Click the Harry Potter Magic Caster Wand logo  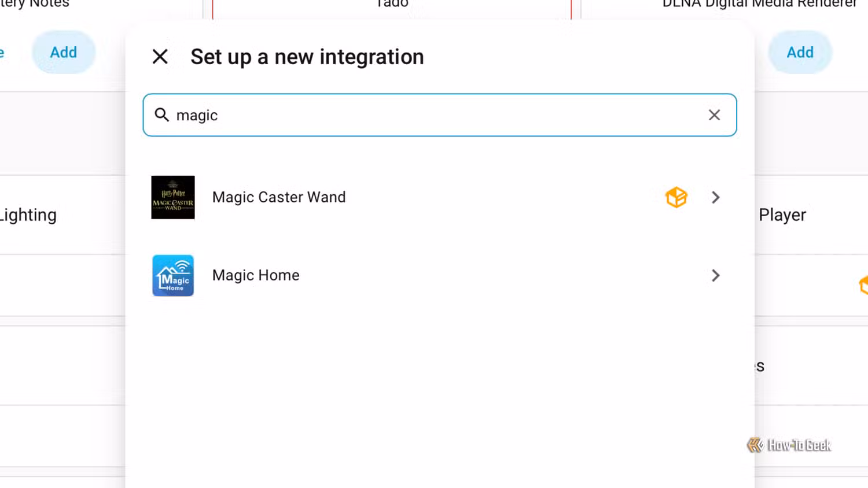pyautogui.click(x=173, y=197)
